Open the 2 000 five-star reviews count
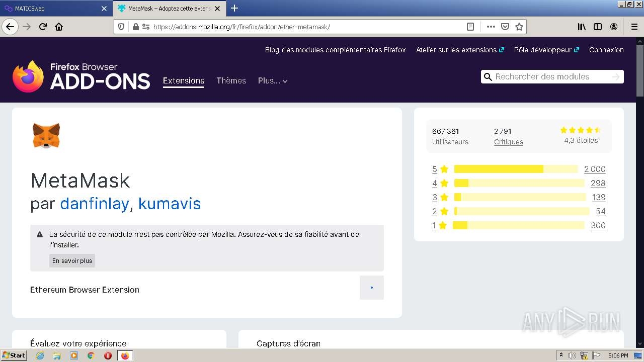The width and height of the screenshot is (644, 362). 595,169
